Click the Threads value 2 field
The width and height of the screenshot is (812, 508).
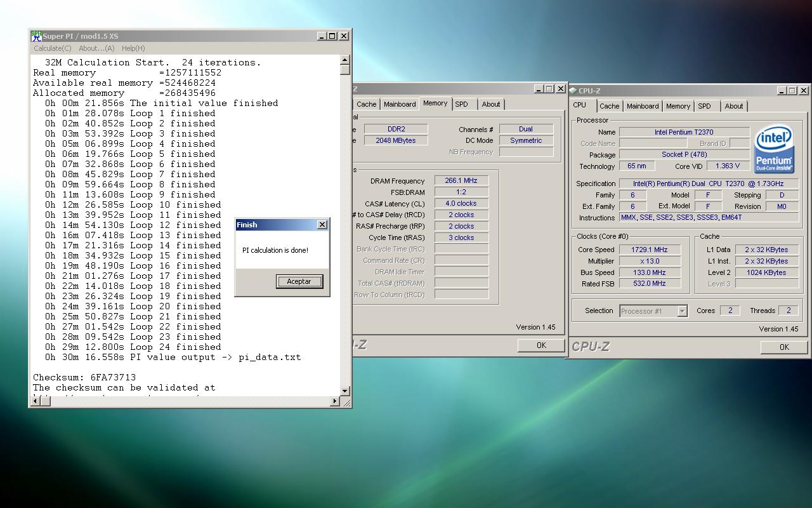(789, 311)
